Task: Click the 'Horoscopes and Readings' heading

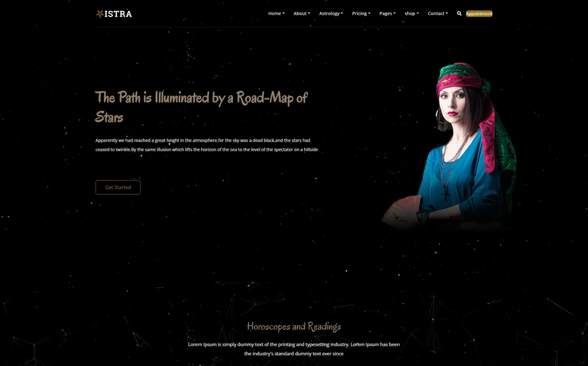Action: [x=294, y=326]
